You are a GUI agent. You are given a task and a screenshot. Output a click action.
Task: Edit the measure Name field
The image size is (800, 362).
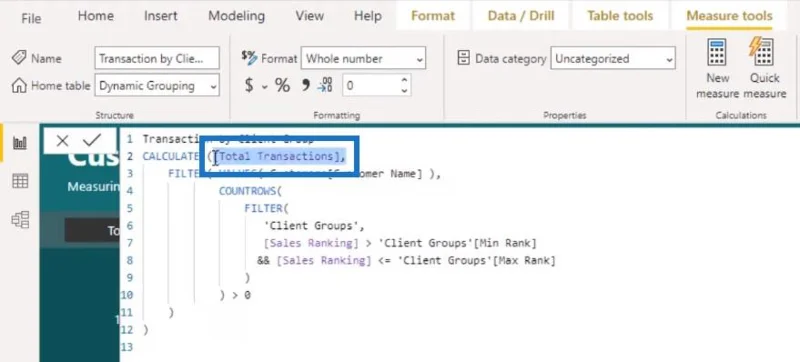[157, 58]
